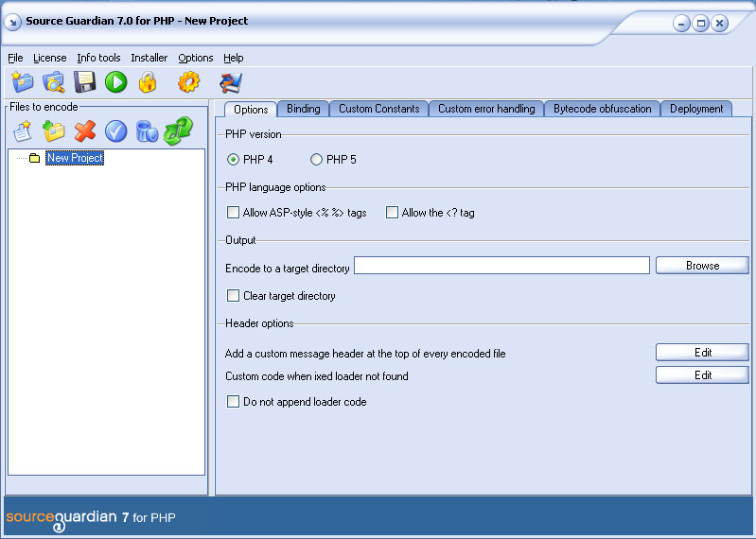The width and height of the screenshot is (756, 539).
Task: Open help with the question mark book icon
Action: click(231, 82)
